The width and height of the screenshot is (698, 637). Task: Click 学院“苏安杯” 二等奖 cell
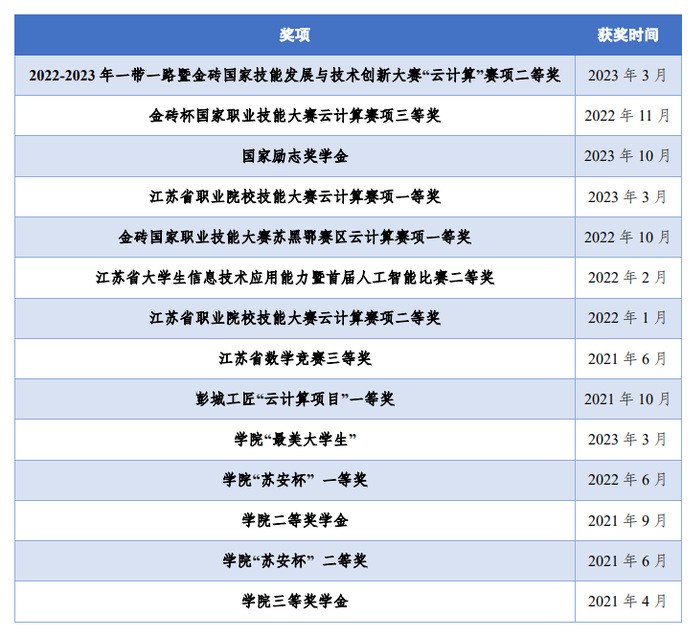tap(295, 561)
